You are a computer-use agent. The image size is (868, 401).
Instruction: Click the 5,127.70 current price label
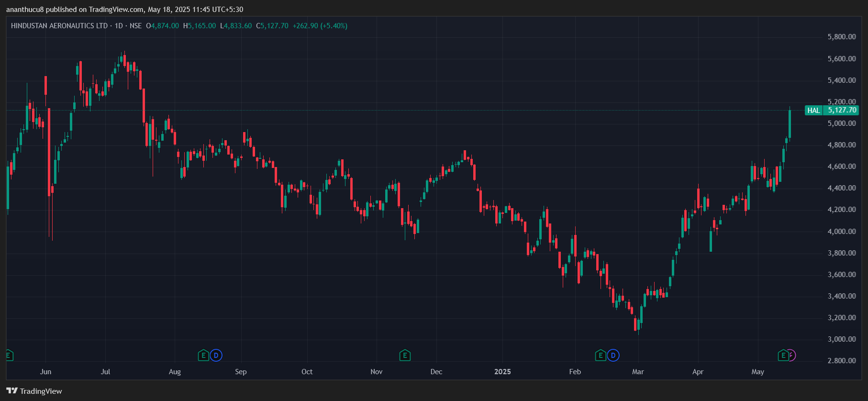coord(842,111)
